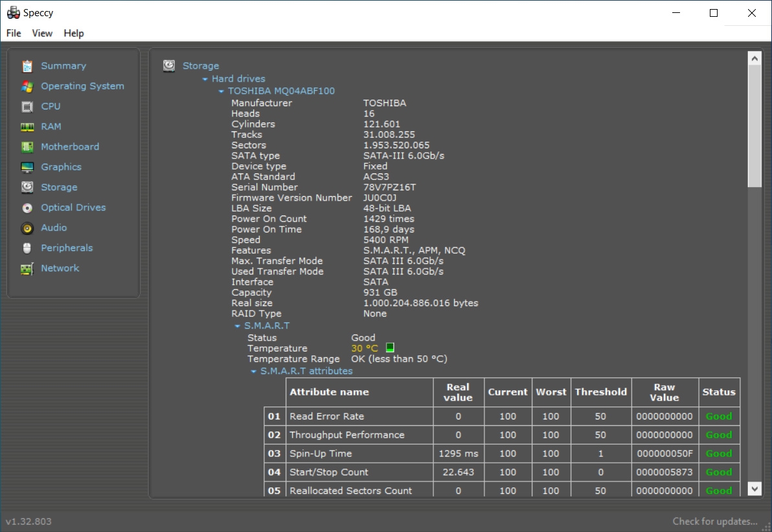Open the Optical Drives section

click(x=73, y=208)
